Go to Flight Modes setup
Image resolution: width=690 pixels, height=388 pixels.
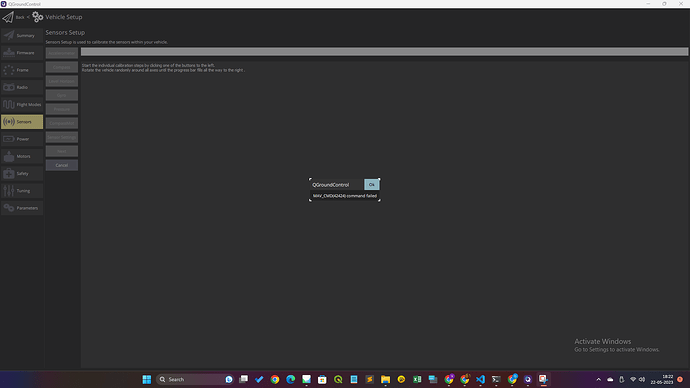pos(22,105)
